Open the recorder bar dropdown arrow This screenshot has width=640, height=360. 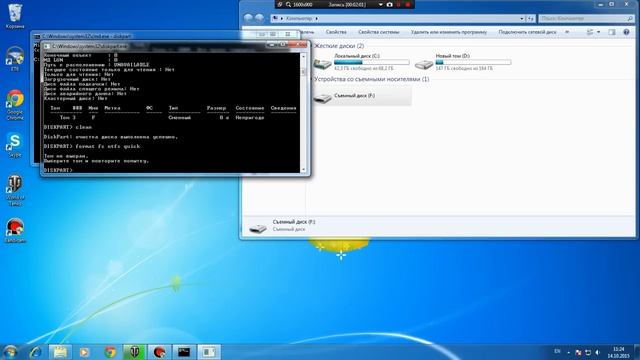pos(380,4)
